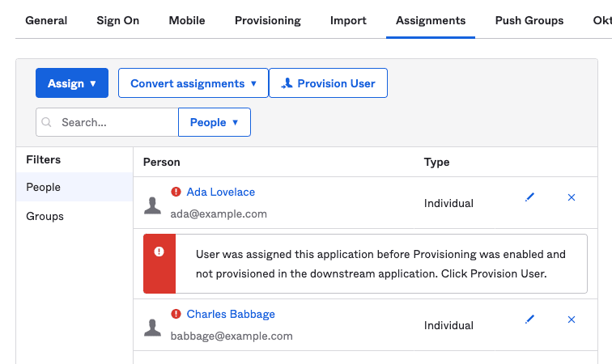Screen dimensions: 612x364
Task: Switch to the Push Groups tab
Action: coord(529,20)
